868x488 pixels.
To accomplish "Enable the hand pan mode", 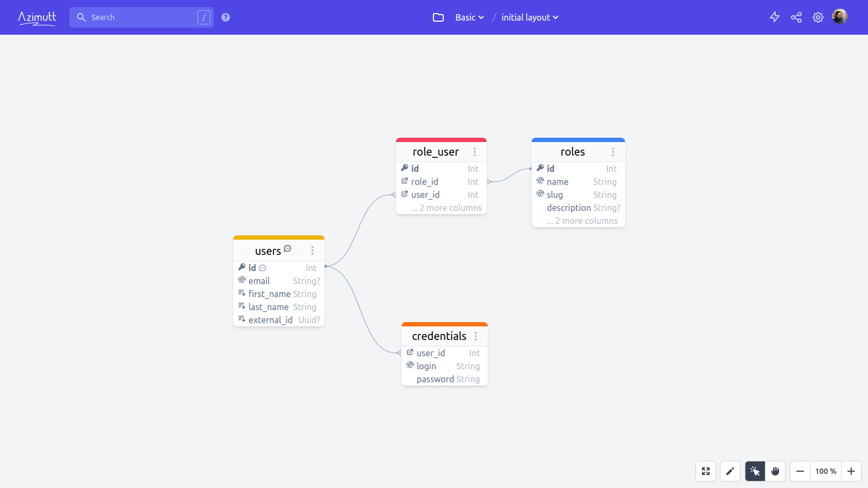I will (775, 471).
